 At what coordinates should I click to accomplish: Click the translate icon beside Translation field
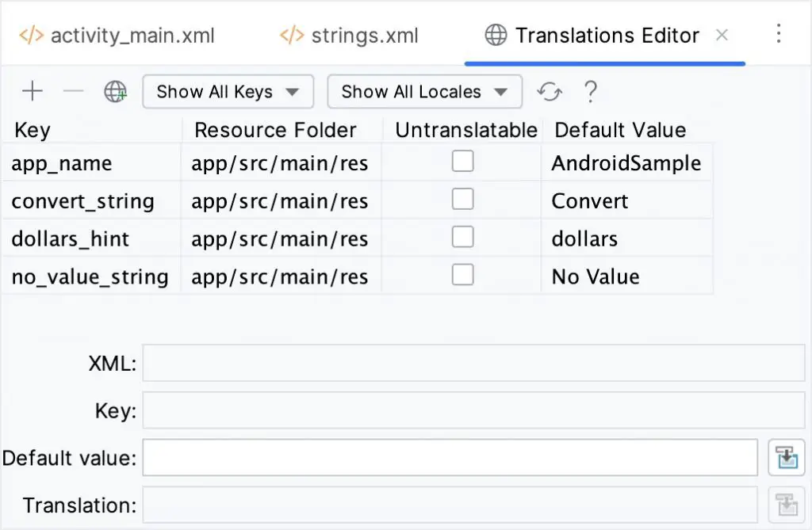click(x=786, y=505)
